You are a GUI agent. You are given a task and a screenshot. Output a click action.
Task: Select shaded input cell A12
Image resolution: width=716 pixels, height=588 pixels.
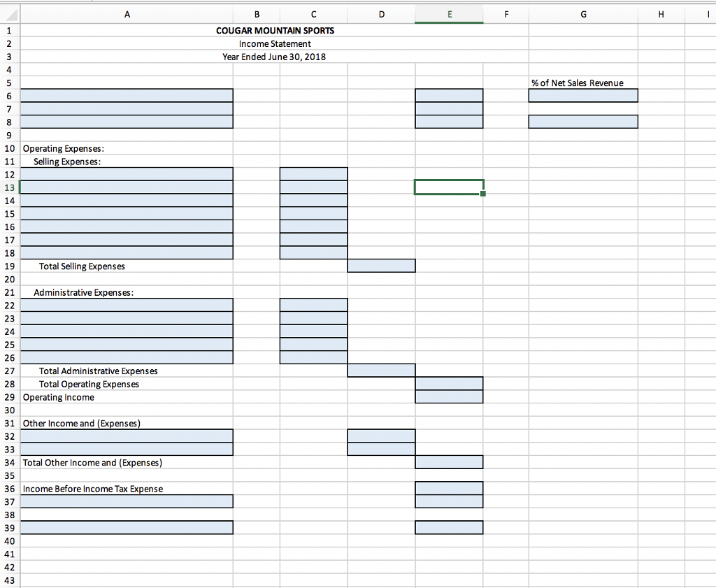[127, 174]
